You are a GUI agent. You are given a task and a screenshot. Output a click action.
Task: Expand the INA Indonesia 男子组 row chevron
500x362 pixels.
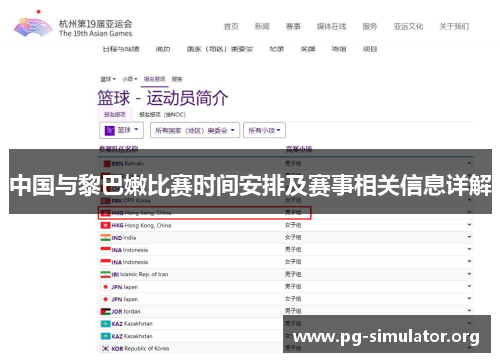469,249
